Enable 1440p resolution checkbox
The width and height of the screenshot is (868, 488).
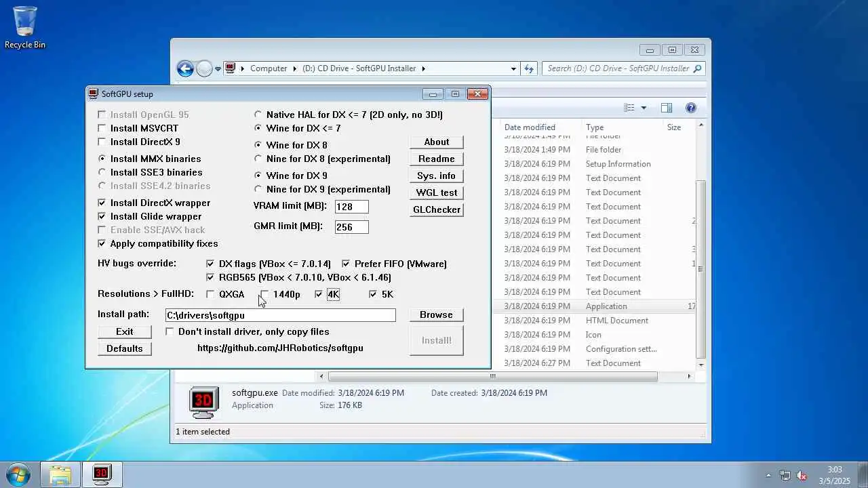tap(264, 294)
